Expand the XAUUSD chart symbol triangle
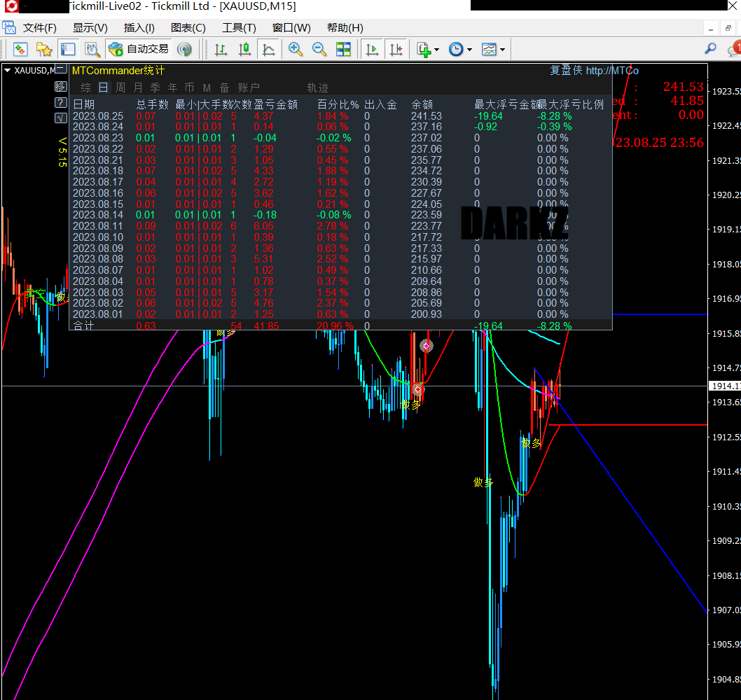The height and width of the screenshot is (700, 741). click(x=7, y=71)
